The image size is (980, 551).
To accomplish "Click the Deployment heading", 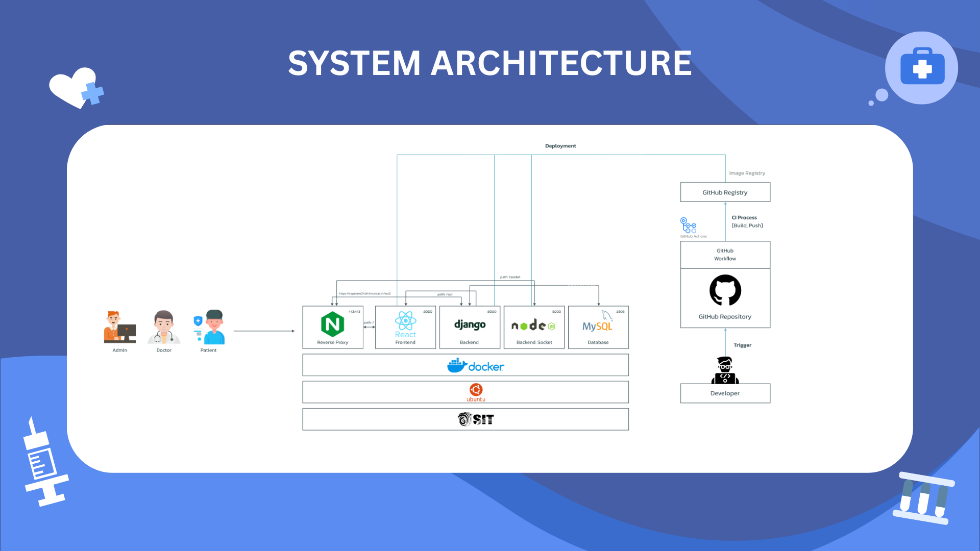I will [x=560, y=146].
